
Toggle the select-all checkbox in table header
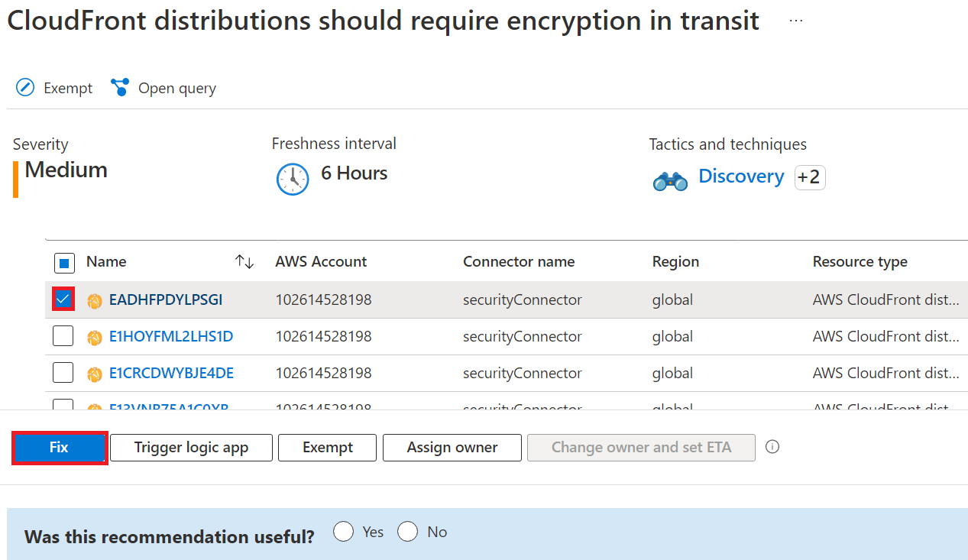pyautogui.click(x=64, y=264)
